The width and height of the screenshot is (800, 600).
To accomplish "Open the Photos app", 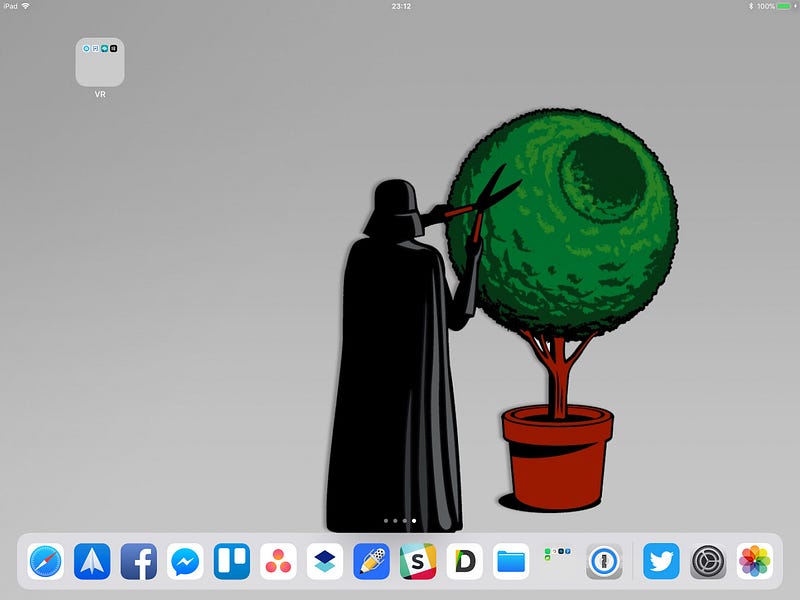I will click(755, 561).
